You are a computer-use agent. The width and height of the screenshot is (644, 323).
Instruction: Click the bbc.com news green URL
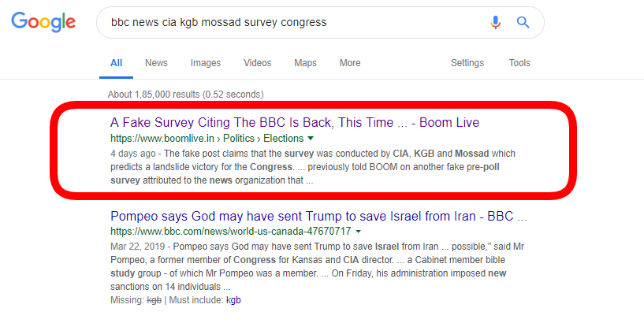230,231
